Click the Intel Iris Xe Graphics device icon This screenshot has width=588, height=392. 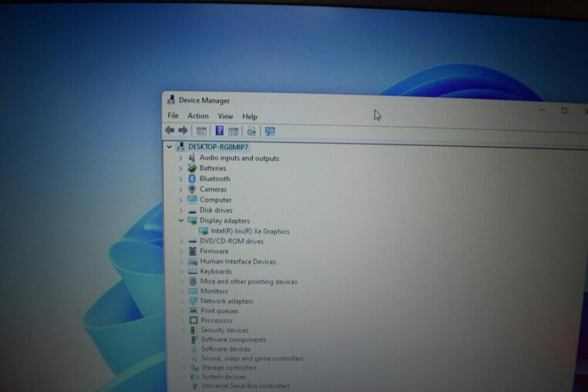click(203, 231)
